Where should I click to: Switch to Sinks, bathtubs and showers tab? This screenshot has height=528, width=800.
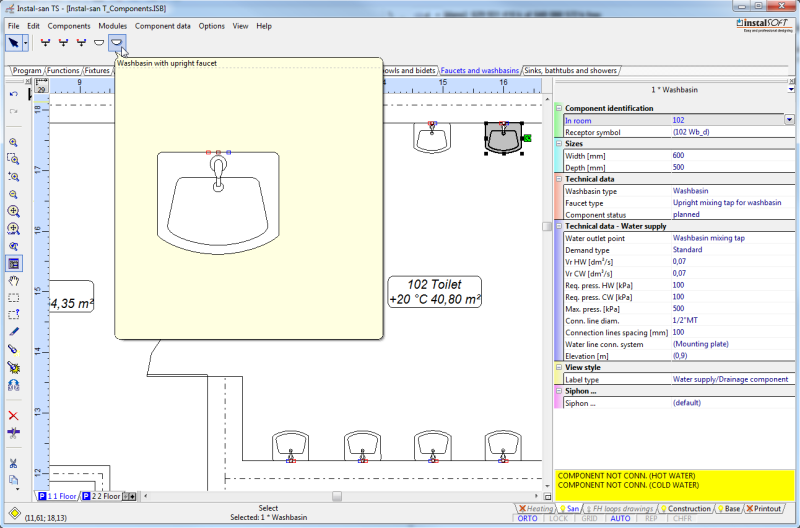pyautogui.click(x=571, y=70)
